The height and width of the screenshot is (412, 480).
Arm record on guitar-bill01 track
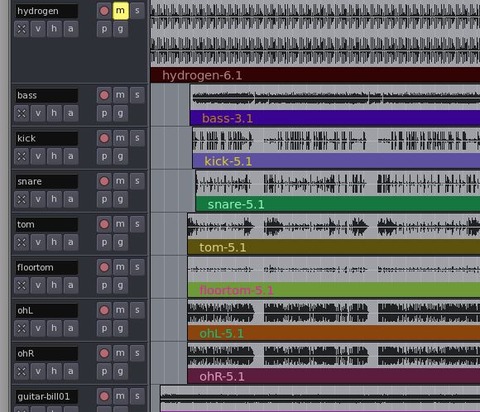(104, 396)
